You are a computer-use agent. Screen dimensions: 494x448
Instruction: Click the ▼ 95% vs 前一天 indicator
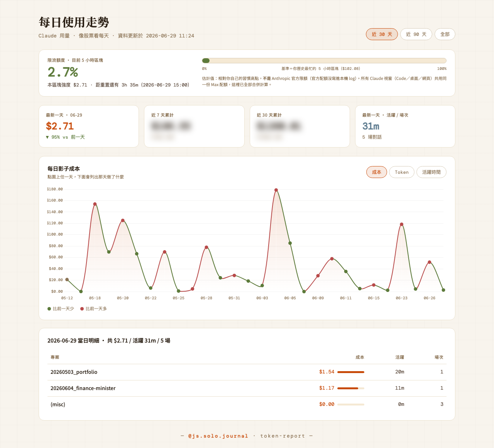pos(65,137)
